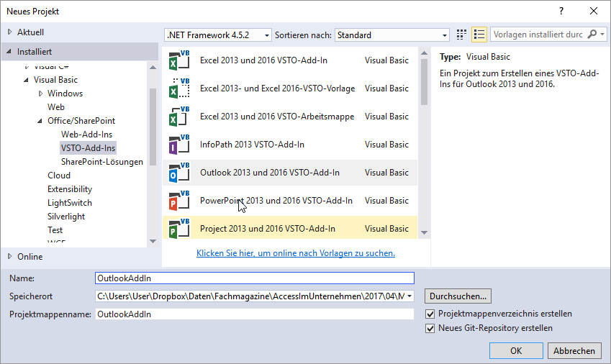
Task: Select the VSTO-Add-Ins category
Action: pyautogui.click(x=88, y=148)
